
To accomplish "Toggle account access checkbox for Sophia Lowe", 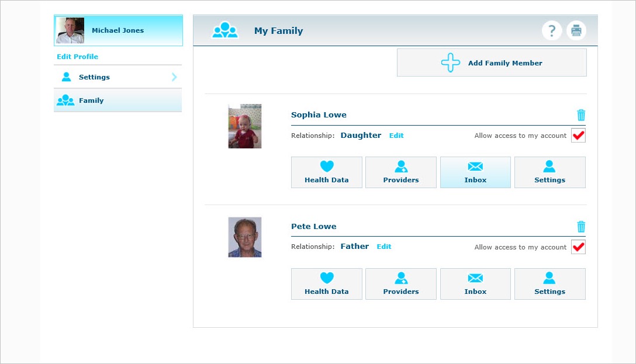I will [578, 136].
